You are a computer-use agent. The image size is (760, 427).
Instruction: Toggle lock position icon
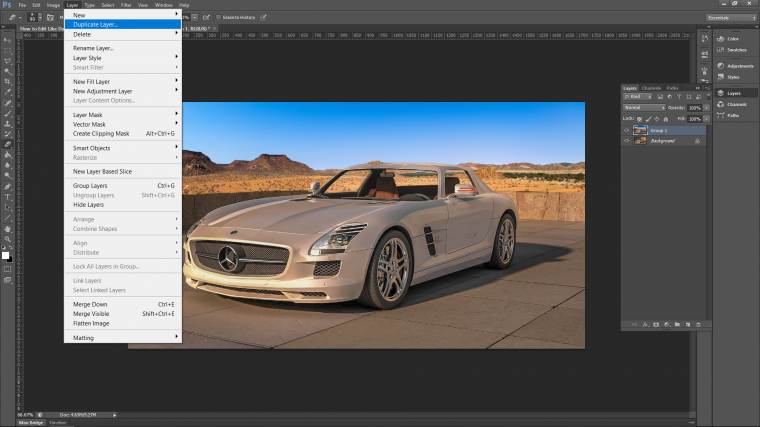(657, 119)
